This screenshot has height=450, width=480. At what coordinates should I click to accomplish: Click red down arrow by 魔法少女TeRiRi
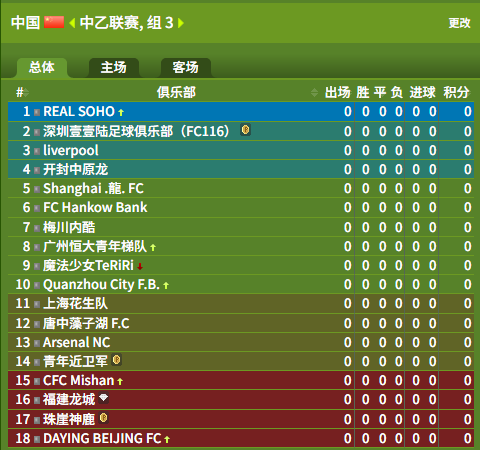click(140, 266)
